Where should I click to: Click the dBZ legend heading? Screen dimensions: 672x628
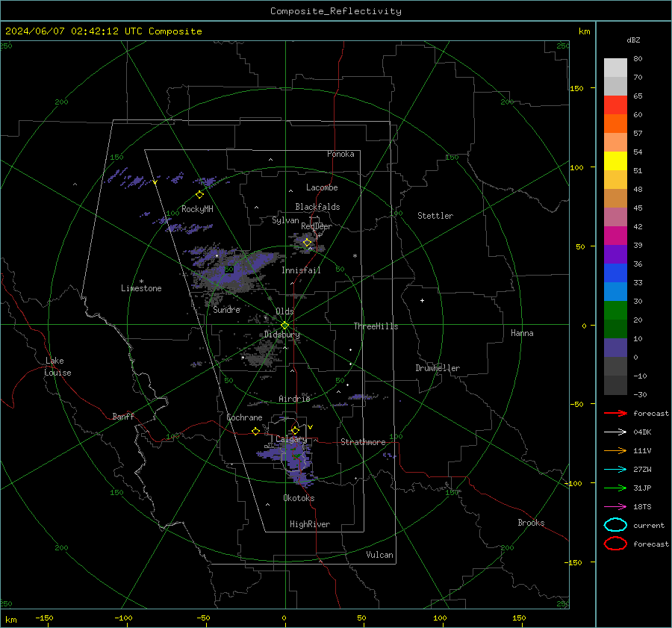point(633,40)
